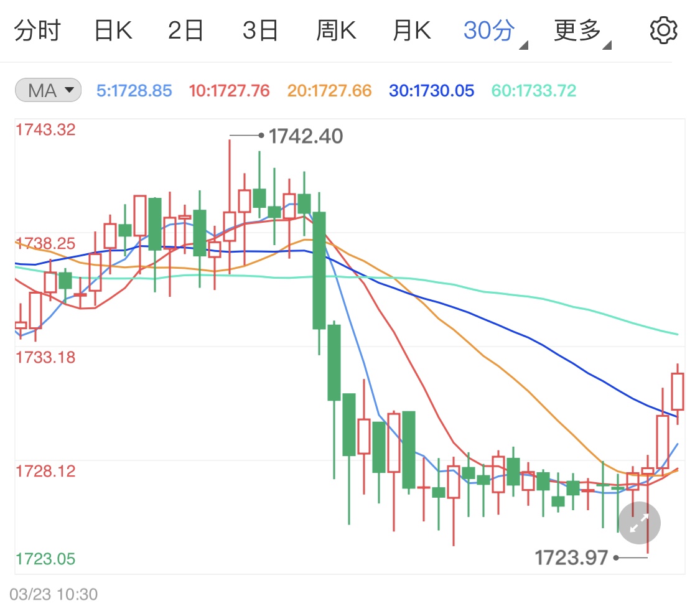The image size is (700, 606).
Task: Tap the 1728.12 axis label
Action: [x=45, y=471]
